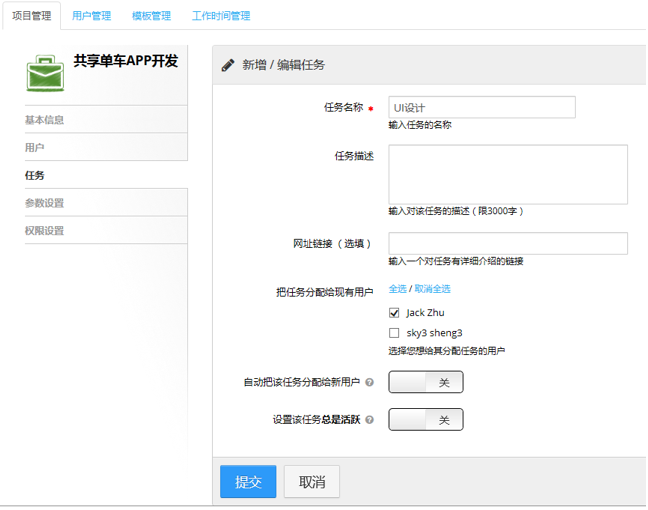Click into the 任务描述 text area

[x=508, y=175]
